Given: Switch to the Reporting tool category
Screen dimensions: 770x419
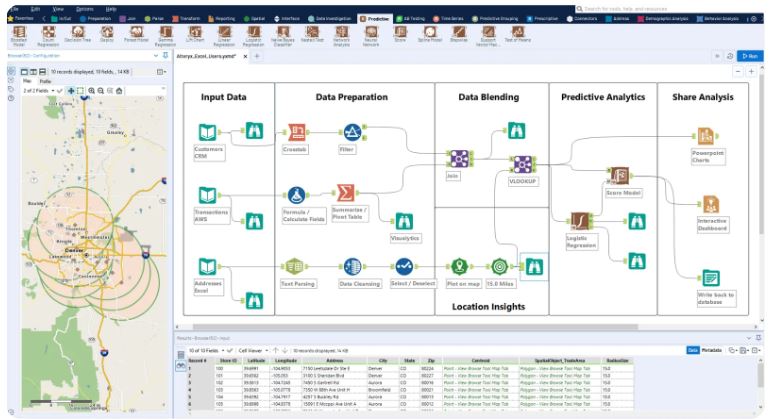Looking at the screenshot, I should tap(221, 19).
